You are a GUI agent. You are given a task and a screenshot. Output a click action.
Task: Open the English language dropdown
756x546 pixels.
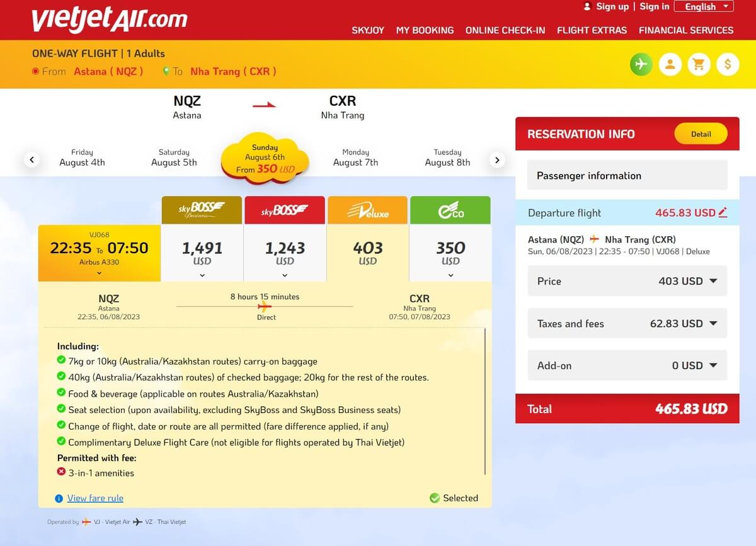click(x=704, y=6)
